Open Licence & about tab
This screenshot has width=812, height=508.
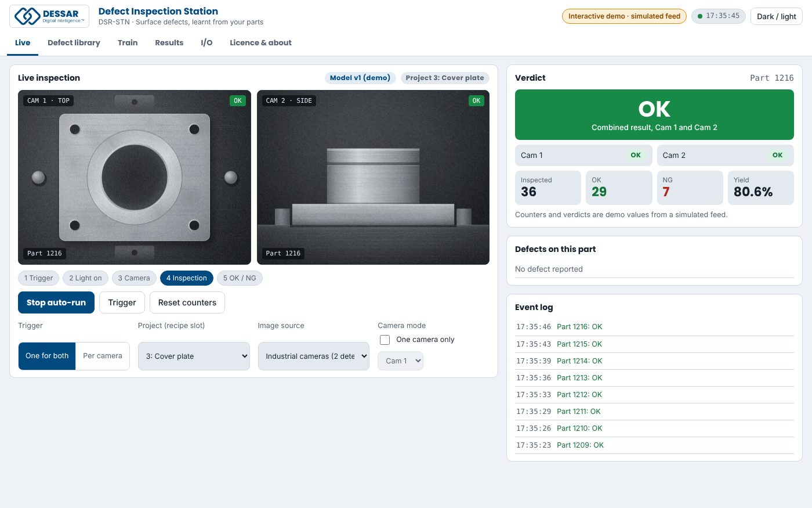pos(260,42)
